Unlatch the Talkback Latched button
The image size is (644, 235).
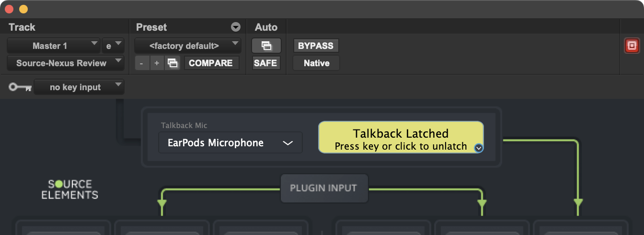click(401, 137)
